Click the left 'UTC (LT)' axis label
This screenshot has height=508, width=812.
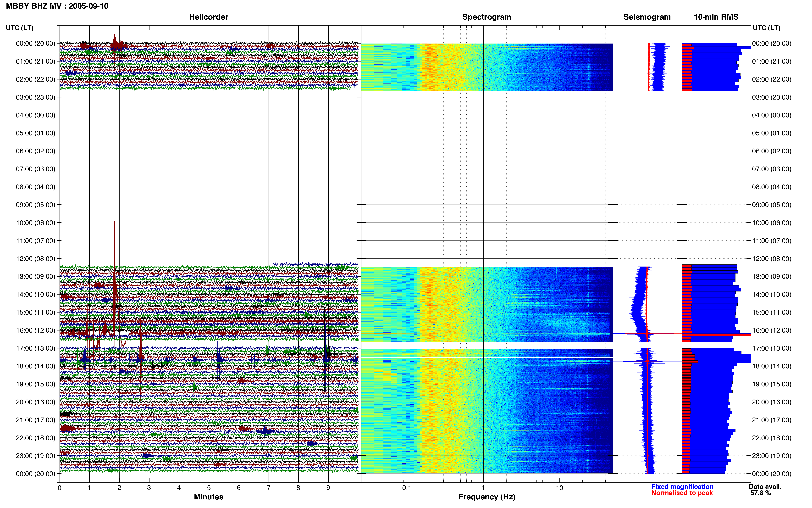coord(20,28)
